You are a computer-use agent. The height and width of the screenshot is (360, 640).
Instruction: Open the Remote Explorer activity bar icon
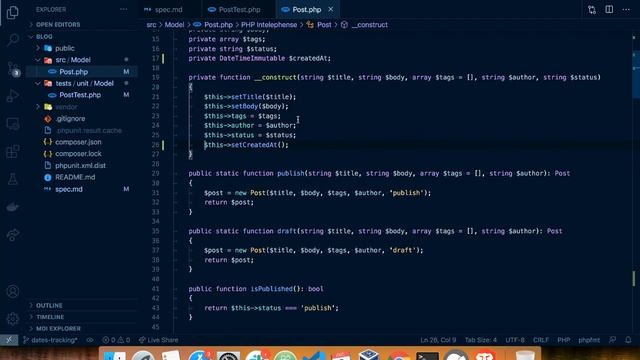point(13,124)
